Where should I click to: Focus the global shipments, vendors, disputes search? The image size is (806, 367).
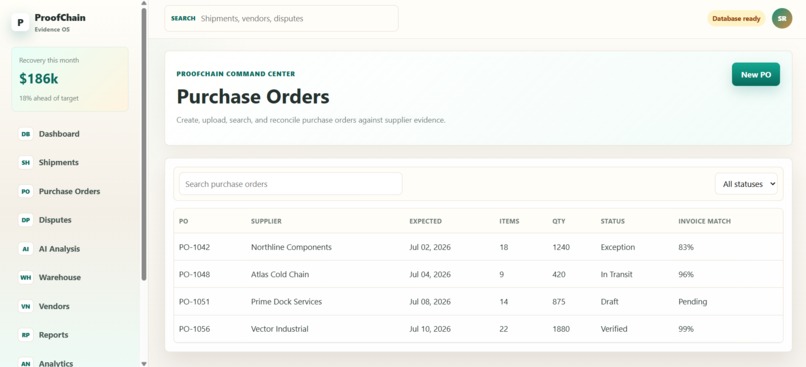[x=281, y=19]
